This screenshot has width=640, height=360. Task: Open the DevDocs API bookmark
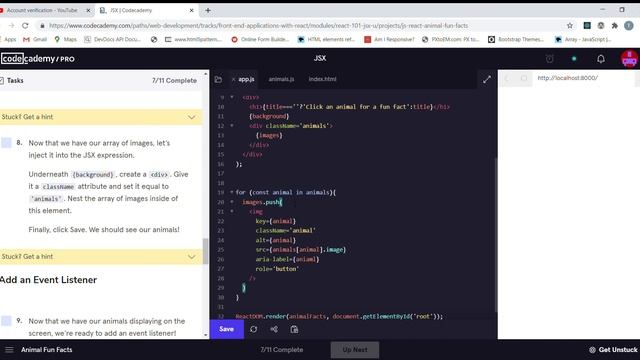pos(112,40)
